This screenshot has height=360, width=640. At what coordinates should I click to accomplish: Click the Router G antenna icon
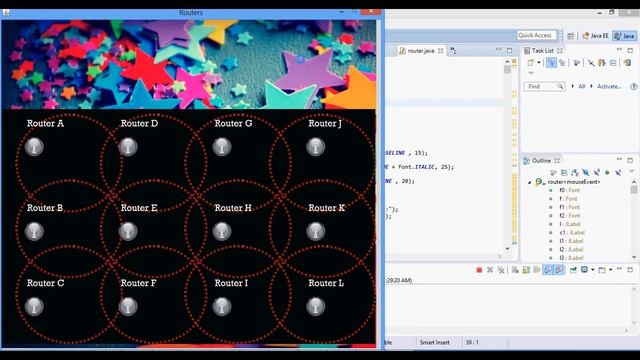click(x=222, y=147)
